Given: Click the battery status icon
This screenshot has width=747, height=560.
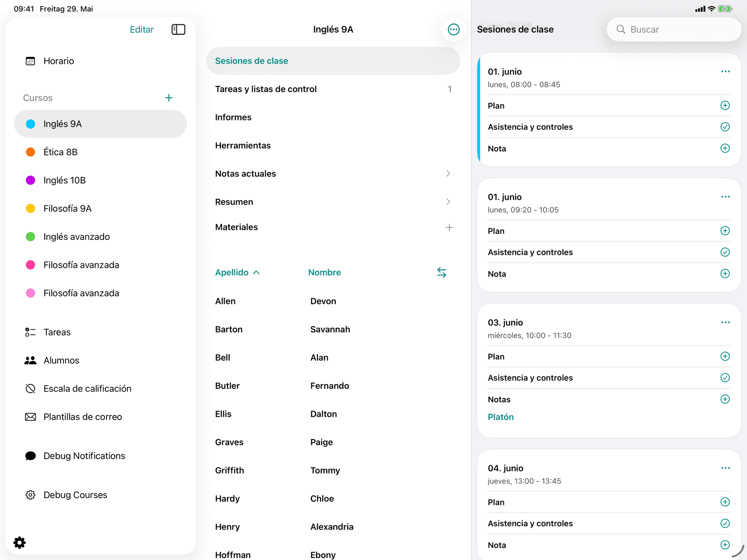Looking at the screenshot, I should pyautogui.click(x=725, y=9).
